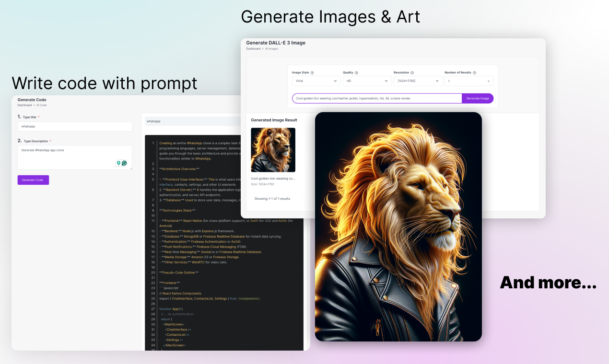
Task: Click code line '**Technologies Stack:**'
Action: [177, 210]
